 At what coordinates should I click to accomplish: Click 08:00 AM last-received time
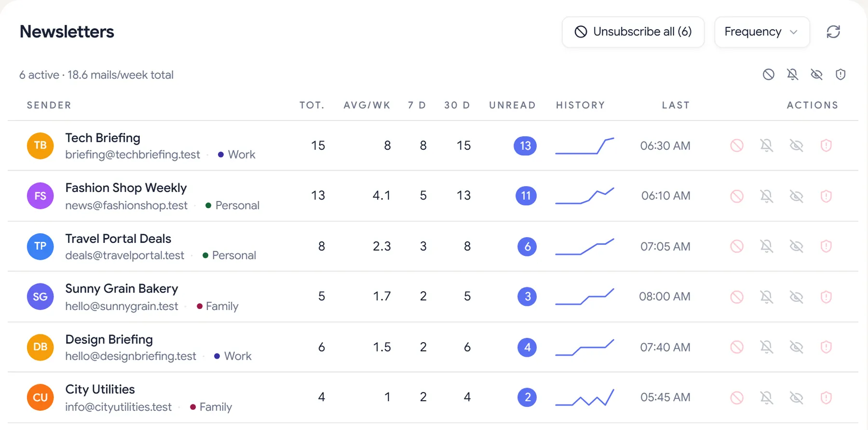pos(665,296)
